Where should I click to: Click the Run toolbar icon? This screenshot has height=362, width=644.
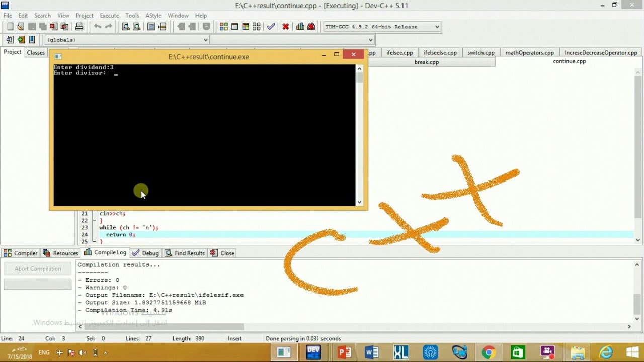pyautogui.click(x=235, y=27)
